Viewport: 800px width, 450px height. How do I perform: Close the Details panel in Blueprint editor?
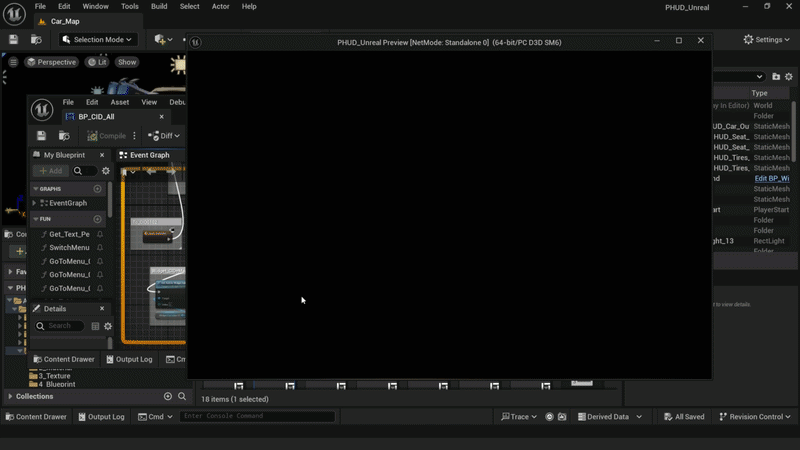tap(102, 309)
